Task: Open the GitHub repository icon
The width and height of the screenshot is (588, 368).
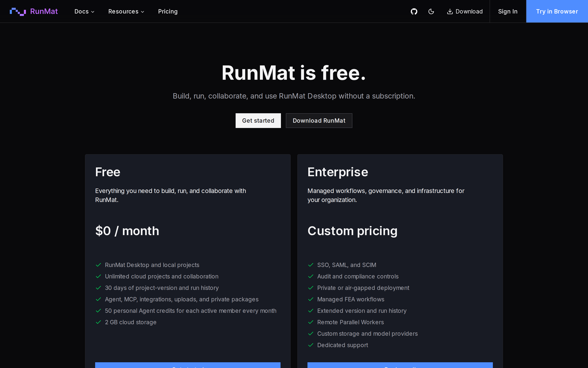Action: click(x=414, y=11)
